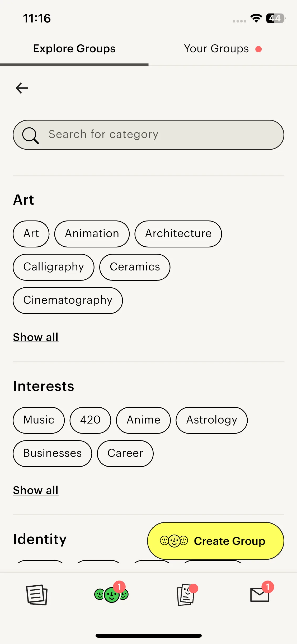Tap the magnifying glass search icon
Screen dimensions: 297x644
31,135
